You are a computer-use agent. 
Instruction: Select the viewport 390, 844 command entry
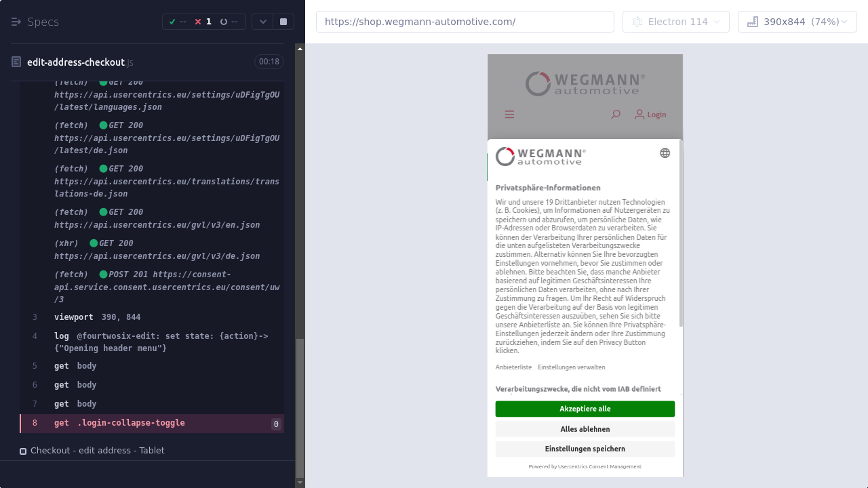tap(97, 317)
